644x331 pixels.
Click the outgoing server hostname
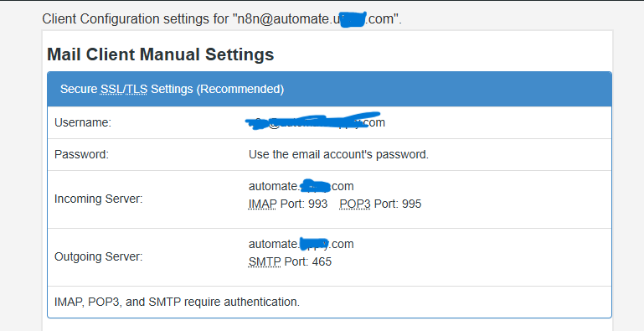click(301, 244)
